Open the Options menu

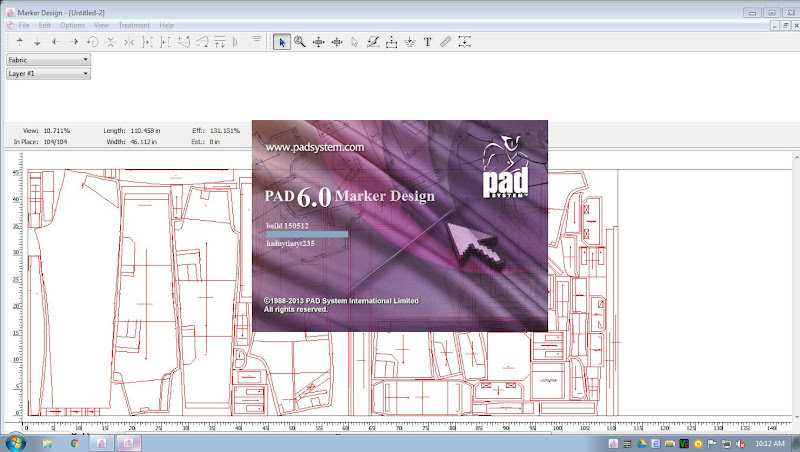pos(72,25)
